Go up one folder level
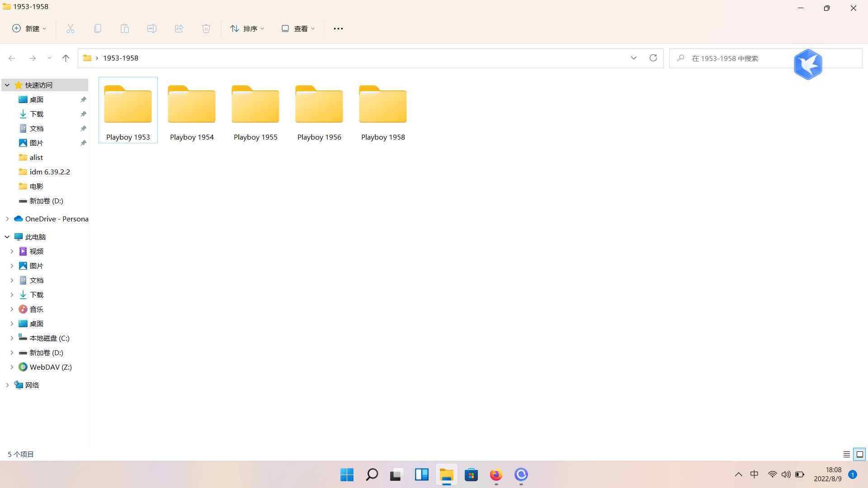868x488 pixels. [66, 58]
